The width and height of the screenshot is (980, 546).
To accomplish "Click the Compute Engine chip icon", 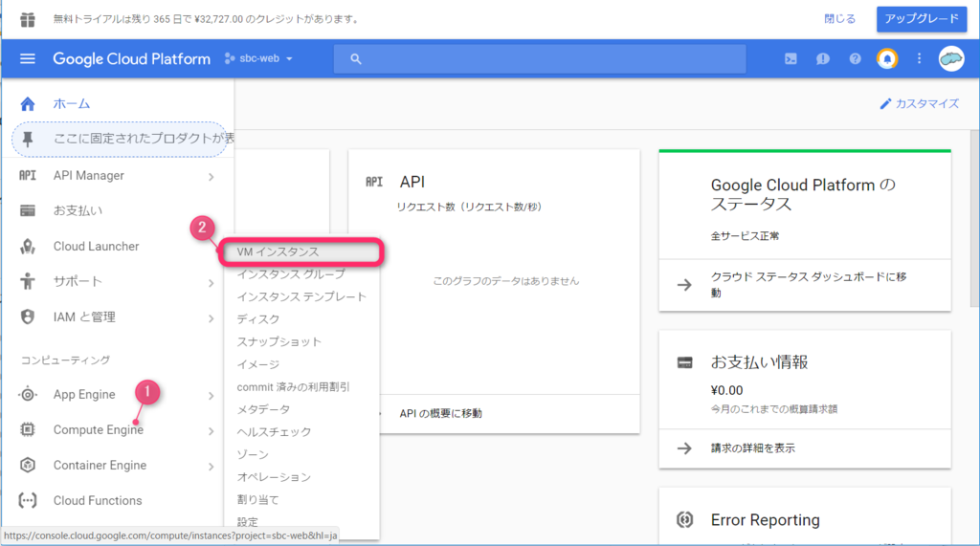I will pyautogui.click(x=28, y=429).
